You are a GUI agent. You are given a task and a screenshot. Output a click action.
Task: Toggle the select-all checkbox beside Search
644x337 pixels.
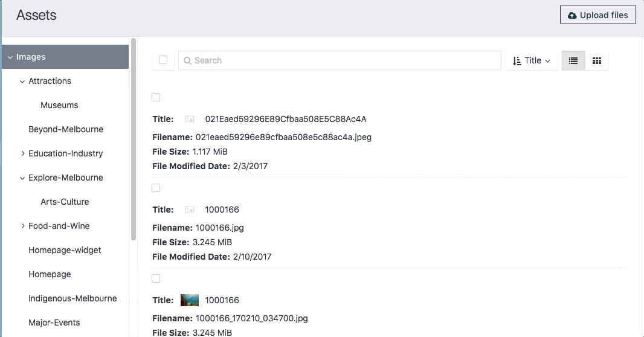point(163,60)
